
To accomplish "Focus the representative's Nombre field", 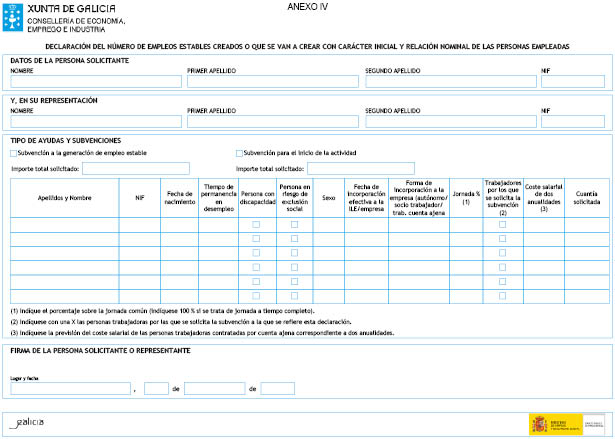I will pyautogui.click(x=96, y=122).
